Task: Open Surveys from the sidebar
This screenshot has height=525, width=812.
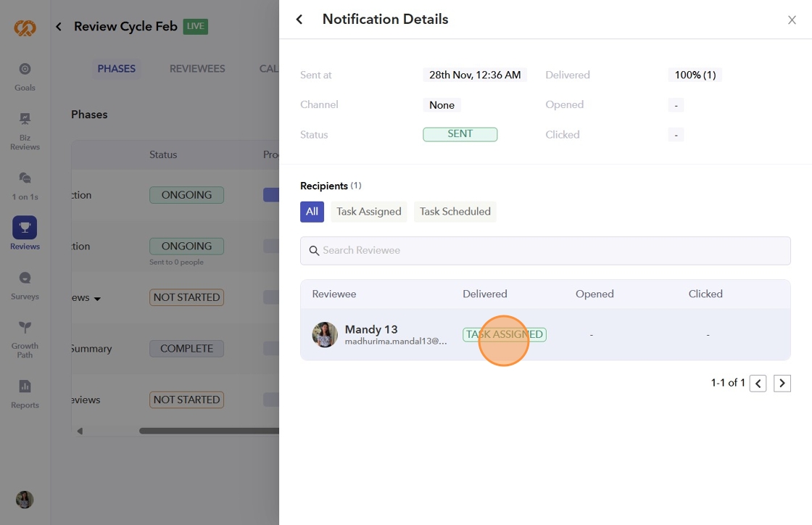Action: point(25,284)
